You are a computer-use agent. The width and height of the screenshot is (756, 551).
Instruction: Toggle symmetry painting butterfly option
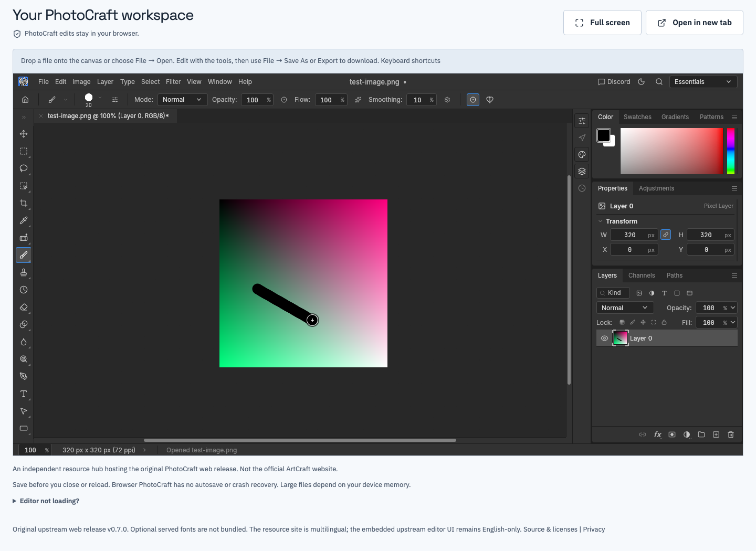pos(490,100)
